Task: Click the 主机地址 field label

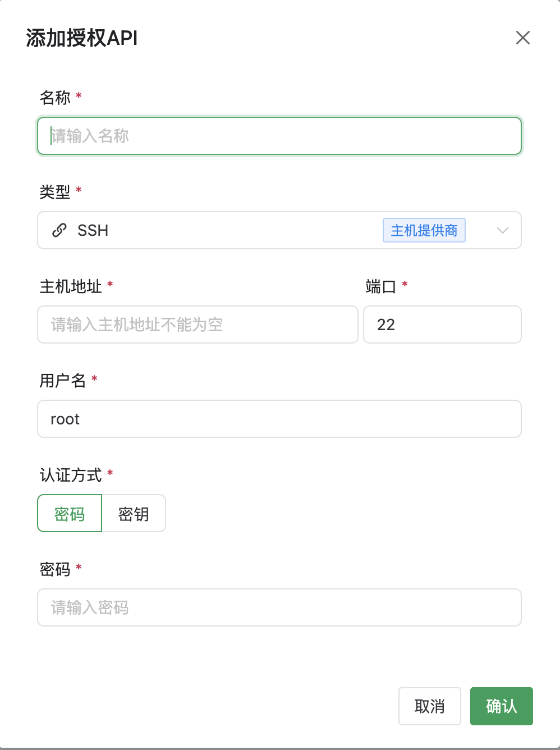Action: [71, 286]
